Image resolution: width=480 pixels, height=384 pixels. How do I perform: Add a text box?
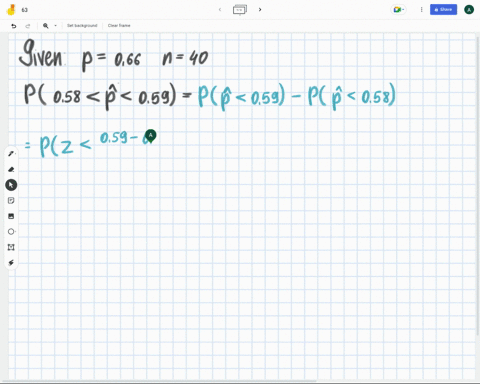[11, 247]
